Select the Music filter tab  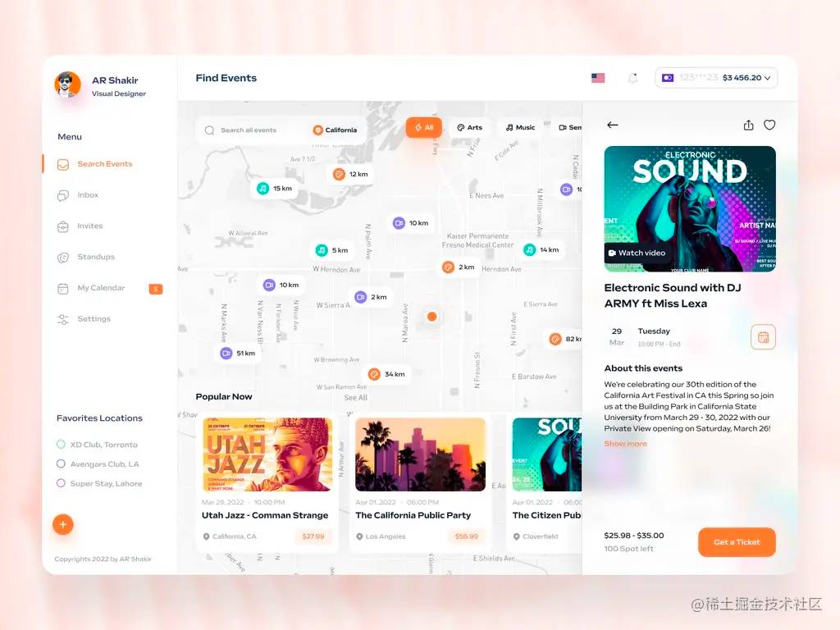[520, 128]
